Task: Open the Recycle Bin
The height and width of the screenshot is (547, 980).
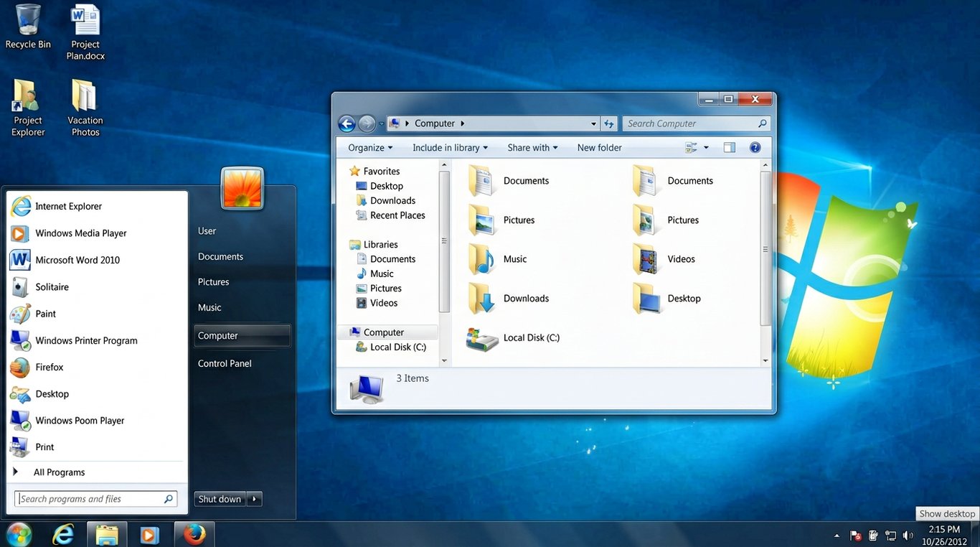Action: click(27, 23)
